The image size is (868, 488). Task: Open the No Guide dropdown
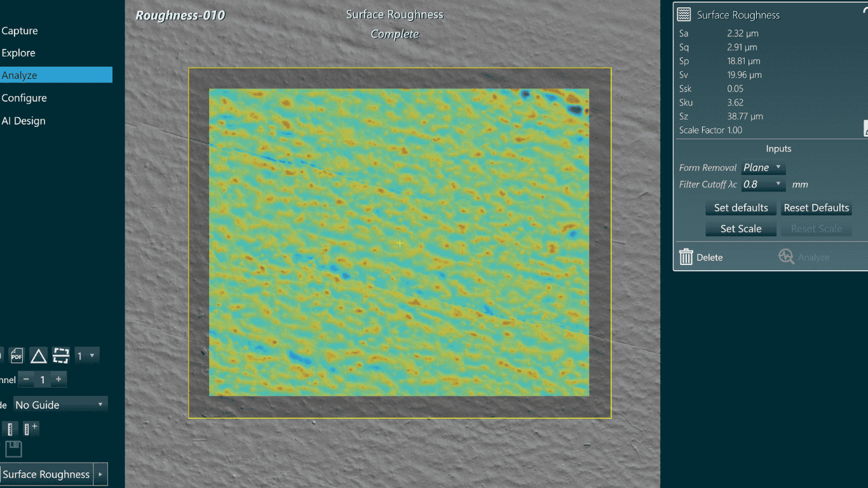60,405
